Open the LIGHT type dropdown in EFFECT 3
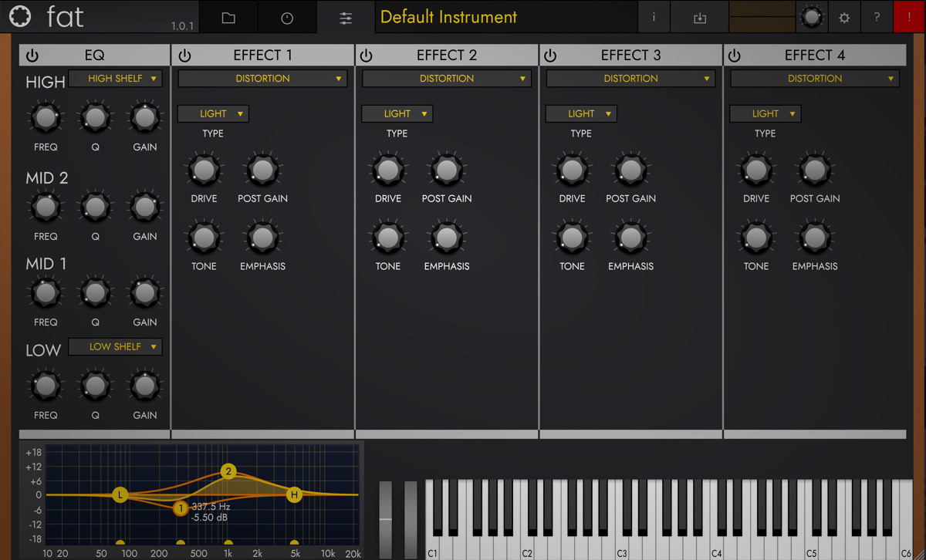 point(581,113)
